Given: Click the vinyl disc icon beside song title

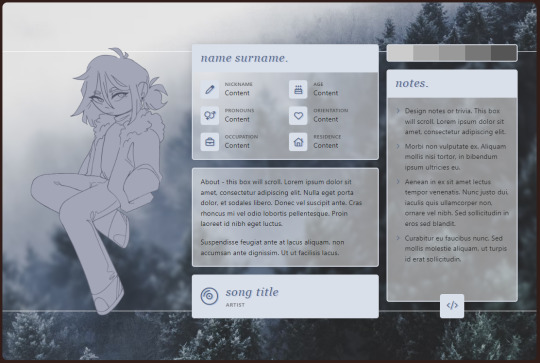Looking at the screenshot, I should [x=209, y=296].
